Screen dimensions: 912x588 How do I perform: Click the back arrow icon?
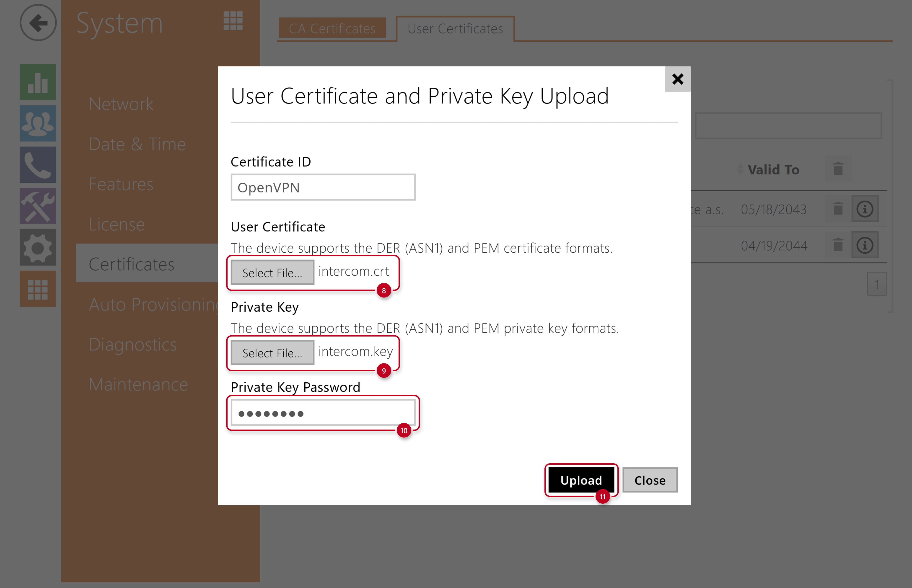38,23
